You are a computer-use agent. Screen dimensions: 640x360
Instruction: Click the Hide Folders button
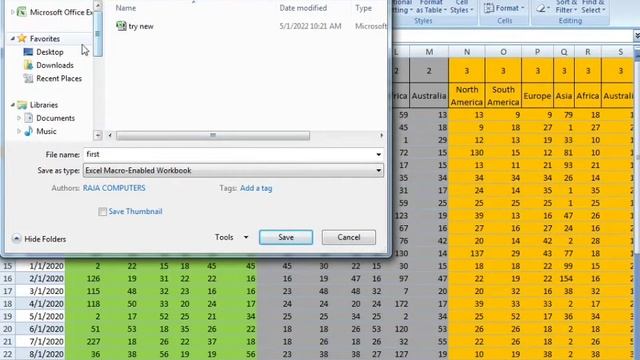tap(39, 239)
